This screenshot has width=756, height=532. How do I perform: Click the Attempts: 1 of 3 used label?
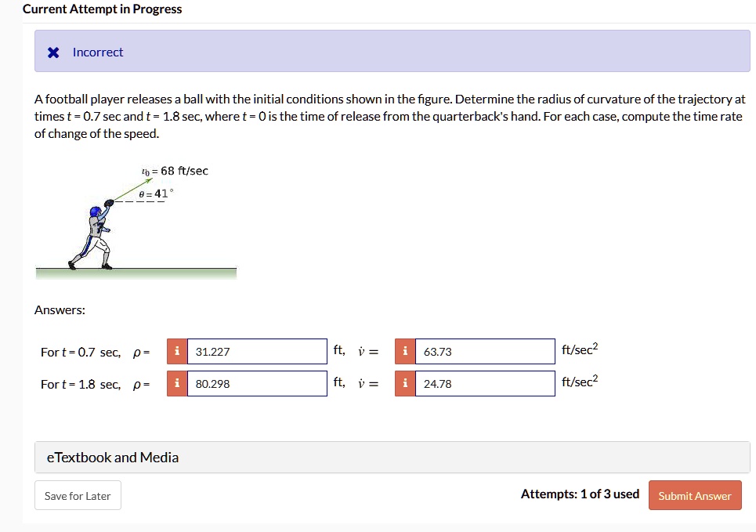[x=580, y=494]
